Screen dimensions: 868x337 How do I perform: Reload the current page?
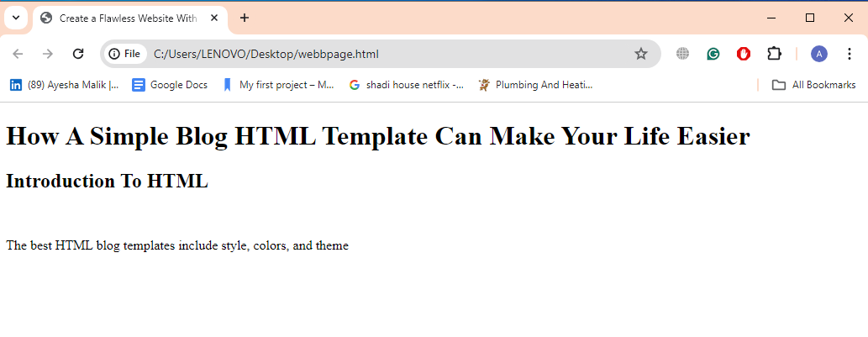(79, 54)
